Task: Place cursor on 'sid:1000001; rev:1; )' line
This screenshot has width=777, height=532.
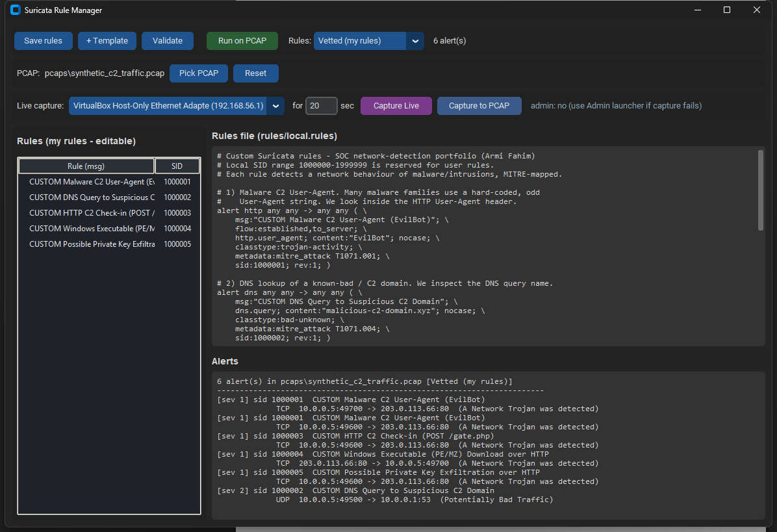Action: pyautogui.click(x=283, y=266)
